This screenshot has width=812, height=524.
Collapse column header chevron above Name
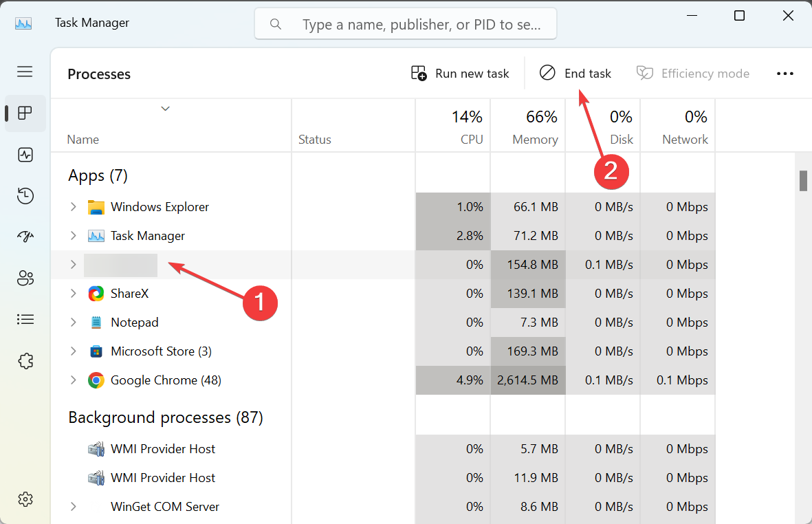(x=165, y=109)
